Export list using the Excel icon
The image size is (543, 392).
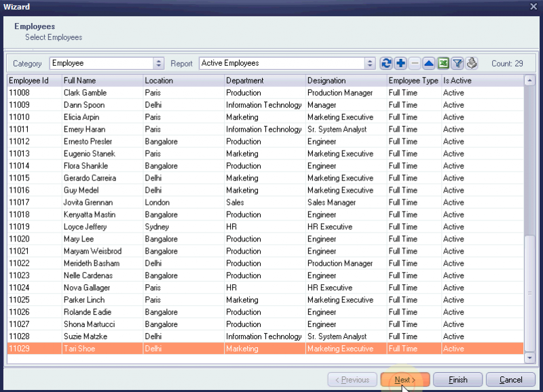443,63
